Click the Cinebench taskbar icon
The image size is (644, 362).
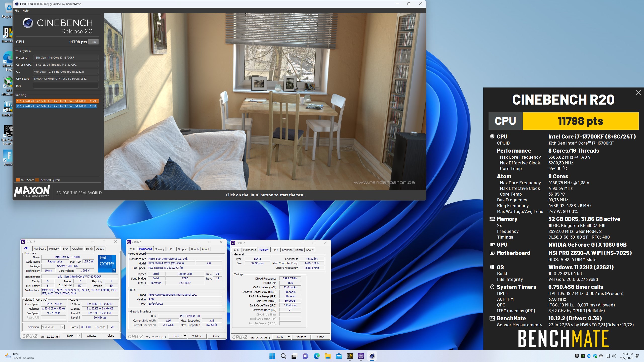372,356
